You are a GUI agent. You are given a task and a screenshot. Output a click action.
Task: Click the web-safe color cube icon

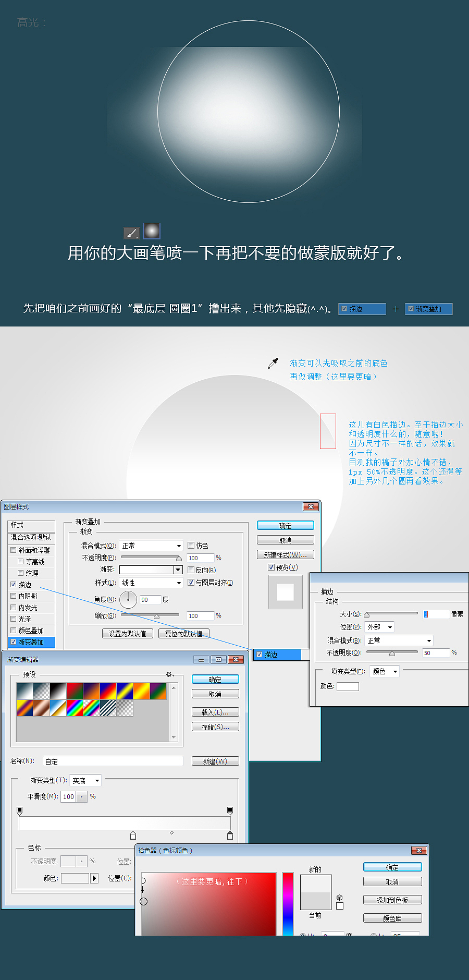pyautogui.click(x=340, y=898)
